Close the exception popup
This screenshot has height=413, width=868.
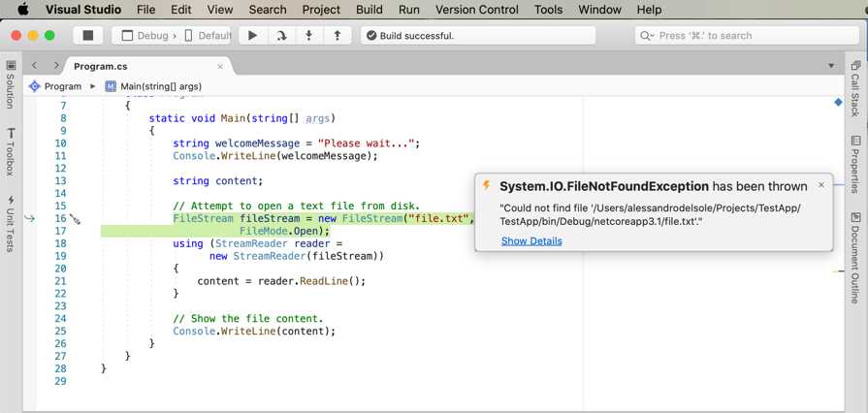(x=820, y=185)
